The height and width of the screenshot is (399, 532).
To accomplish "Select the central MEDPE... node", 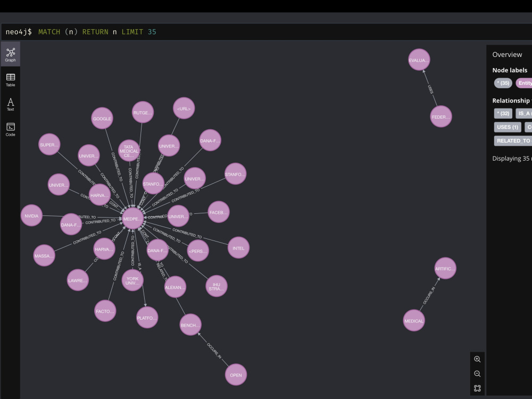I will click(132, 219).
